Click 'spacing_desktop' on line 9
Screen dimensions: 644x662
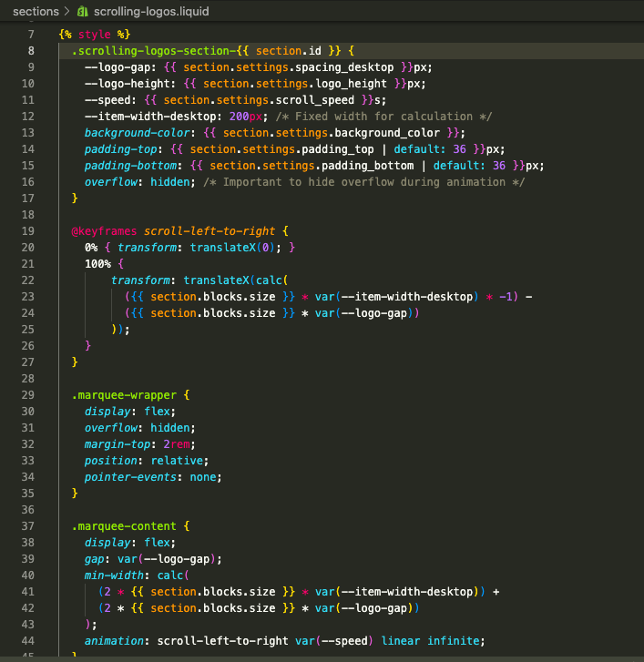point(344,67)
